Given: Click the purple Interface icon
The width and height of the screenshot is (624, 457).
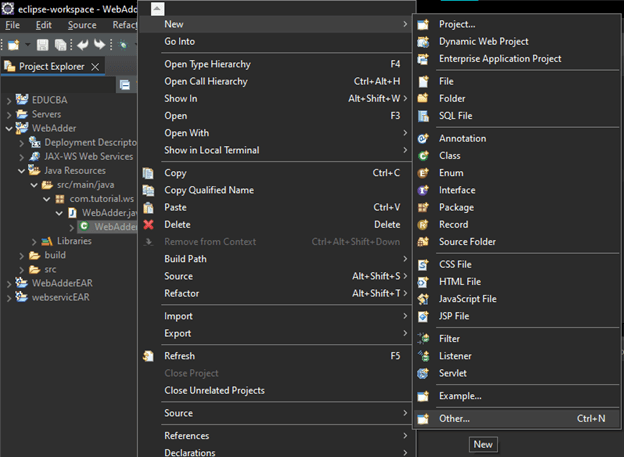Looking at the screenshot, I should 423,190.
